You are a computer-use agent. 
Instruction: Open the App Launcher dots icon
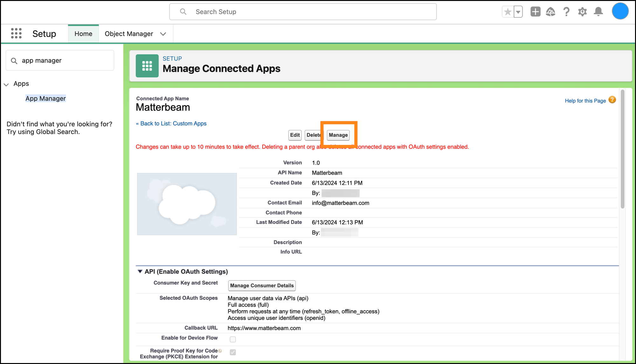tap(16, 33)
